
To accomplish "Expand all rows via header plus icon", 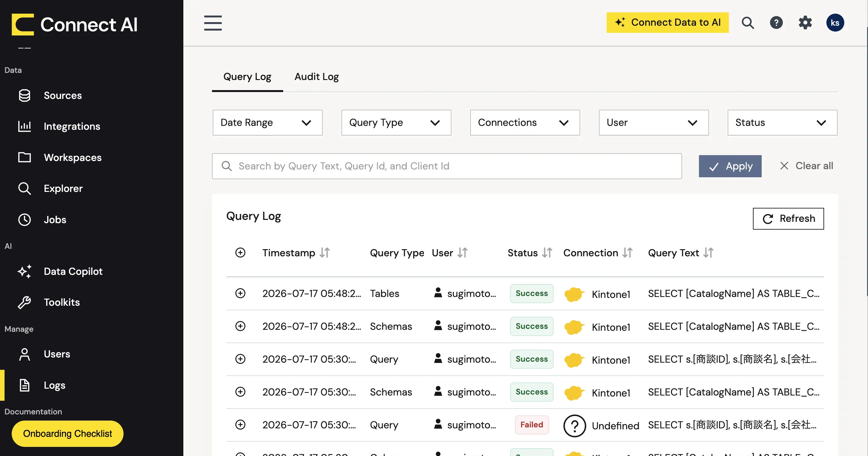I will [x=240, y=252].
